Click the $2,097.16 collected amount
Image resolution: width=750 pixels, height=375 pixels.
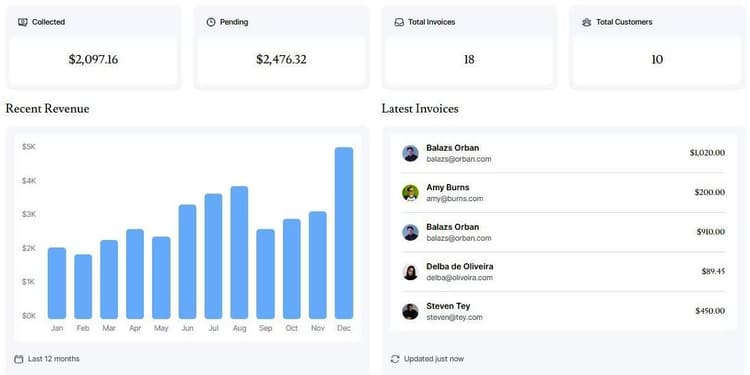tap(93, 59)
